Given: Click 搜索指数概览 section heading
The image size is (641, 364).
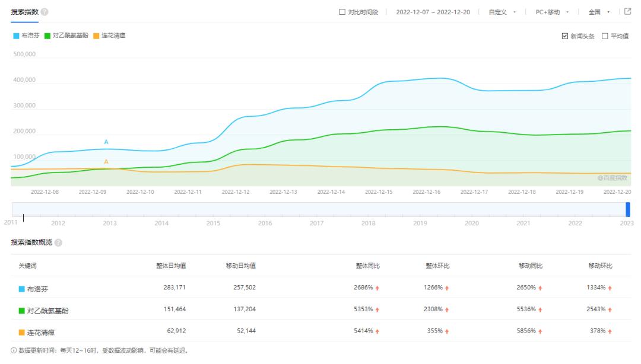Looking at the screenshot, I should pos(31,242).
